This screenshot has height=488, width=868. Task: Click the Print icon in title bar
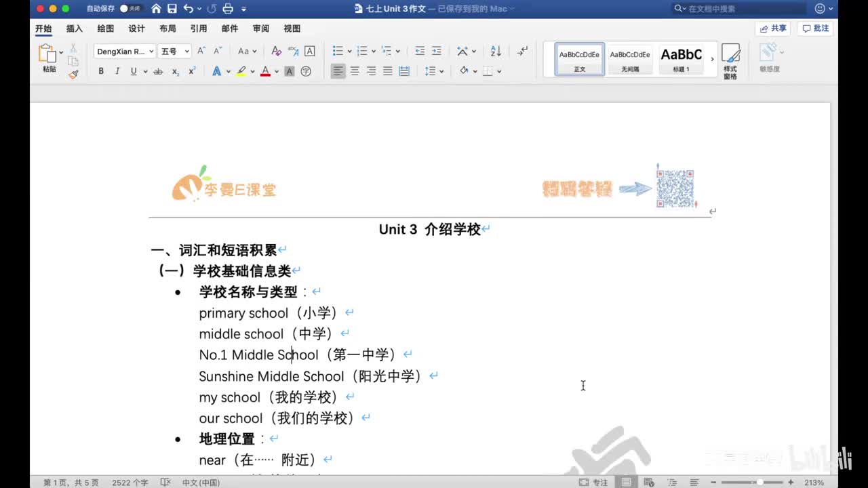pos(228,8)
